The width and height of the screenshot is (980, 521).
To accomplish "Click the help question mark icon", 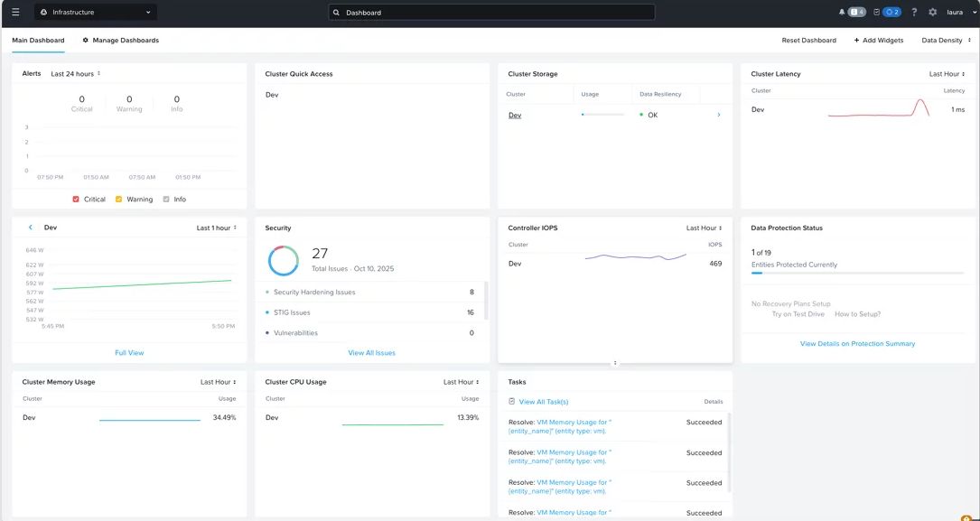I will coord(914,13).
